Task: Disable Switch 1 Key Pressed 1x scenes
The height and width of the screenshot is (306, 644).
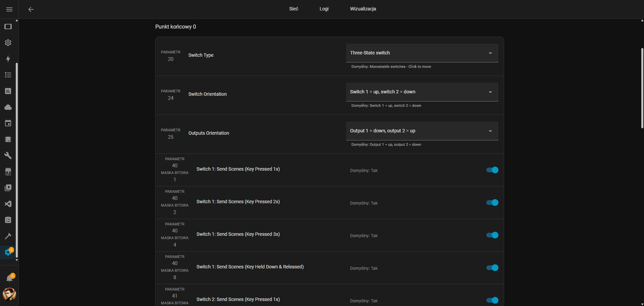Action: point(492,170)
